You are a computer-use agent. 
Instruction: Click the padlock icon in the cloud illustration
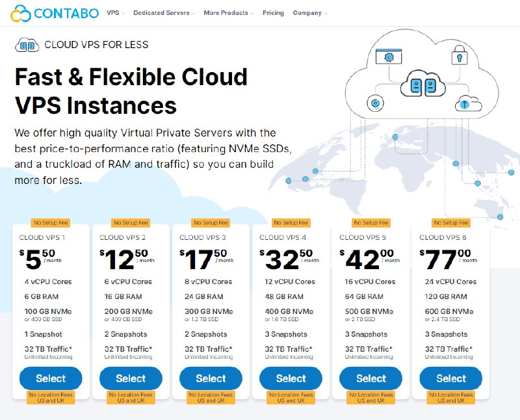(460, 55)
